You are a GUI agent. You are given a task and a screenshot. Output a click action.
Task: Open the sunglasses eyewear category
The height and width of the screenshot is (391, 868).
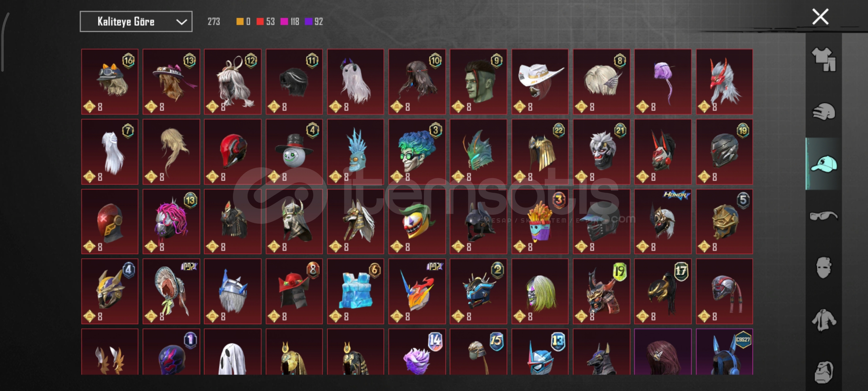click(x=824, y=216)
